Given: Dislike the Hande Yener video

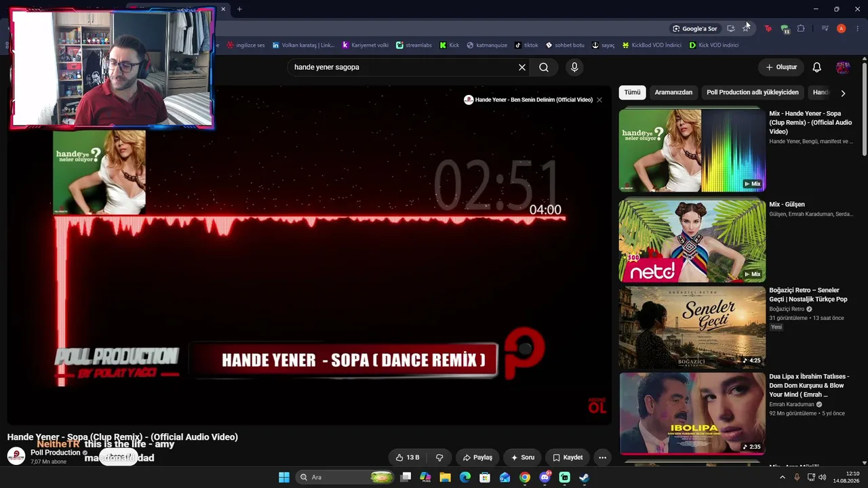Looking at the screenshot, I should pyautogui.click(x=439, y=457).
